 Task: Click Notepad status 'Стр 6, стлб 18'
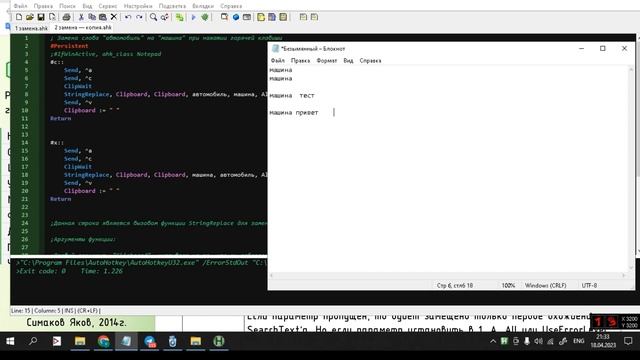pos(455,285)
